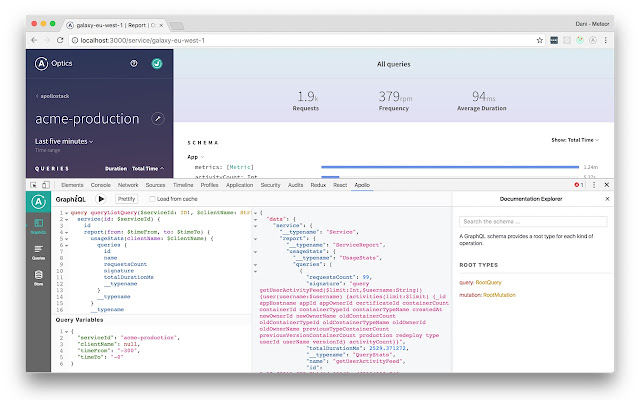Click the Search the schema input field
Viewport: 640px width, 400px height.
tap(533, 222)
